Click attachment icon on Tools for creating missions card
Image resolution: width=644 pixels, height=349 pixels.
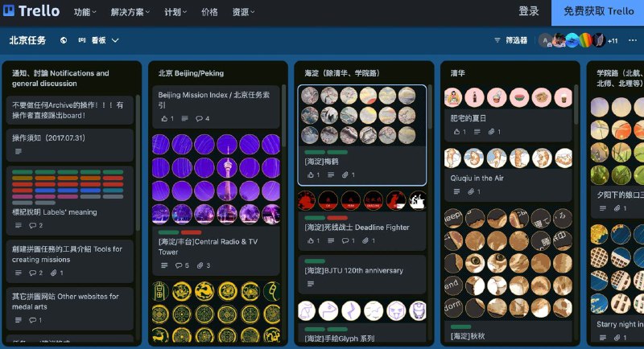[54, 273]
